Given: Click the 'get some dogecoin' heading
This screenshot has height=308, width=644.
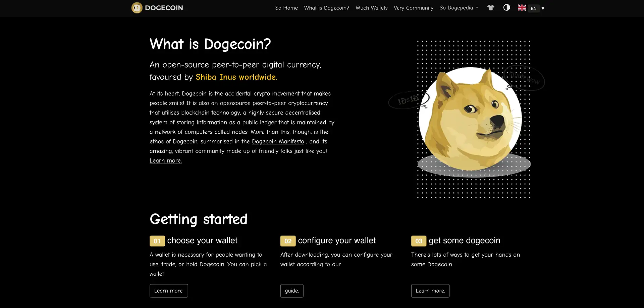Looking at the screenshot, I should point(465,240).
